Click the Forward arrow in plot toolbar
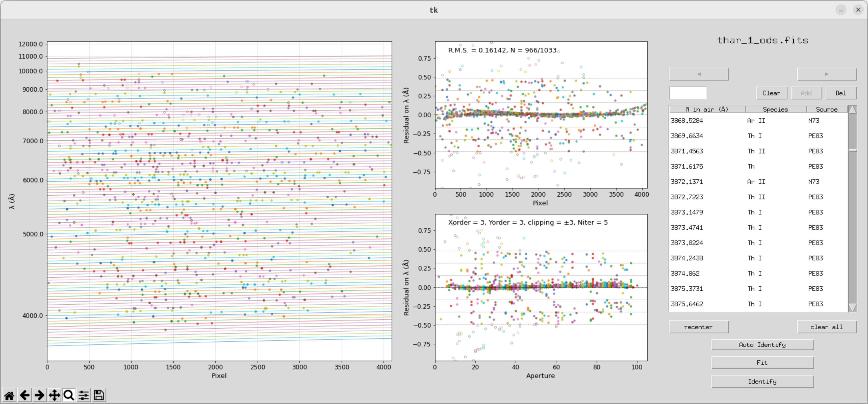Screen dimensions: 868x404 coord(40,395)
